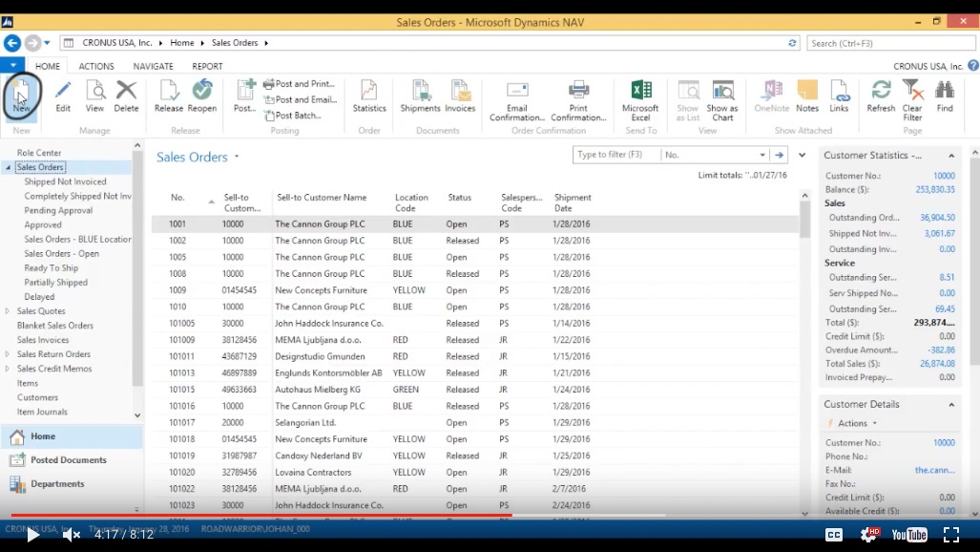Collapse Customer Details FactBox

click(951, 404)
